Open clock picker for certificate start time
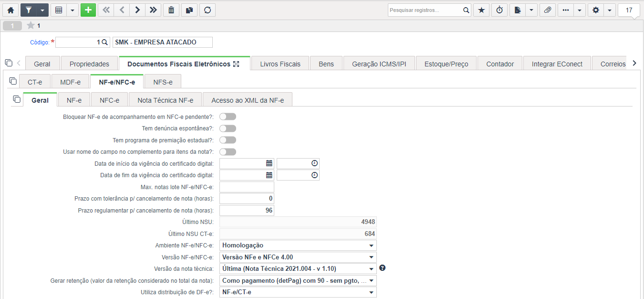644x299 pixels. click(x=314, y=163)
